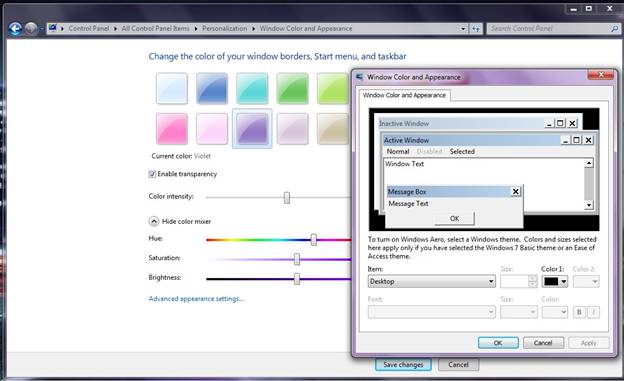The height and width of the screenshot is (381, 624).
Task: Open the Font dropdown
Action: point(431,312)
